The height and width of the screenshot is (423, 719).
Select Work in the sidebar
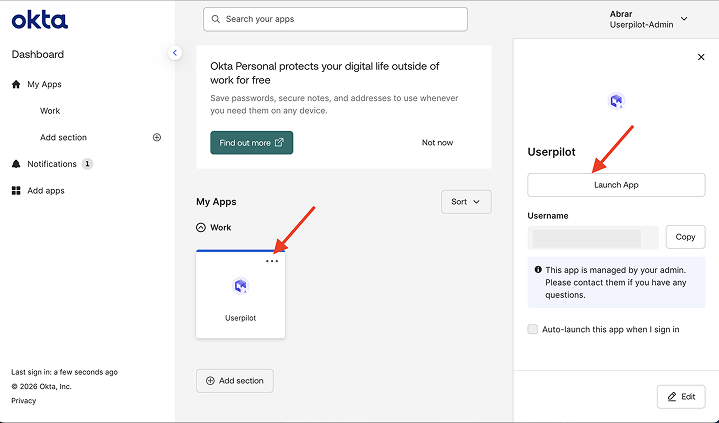[x=50, y=111]
